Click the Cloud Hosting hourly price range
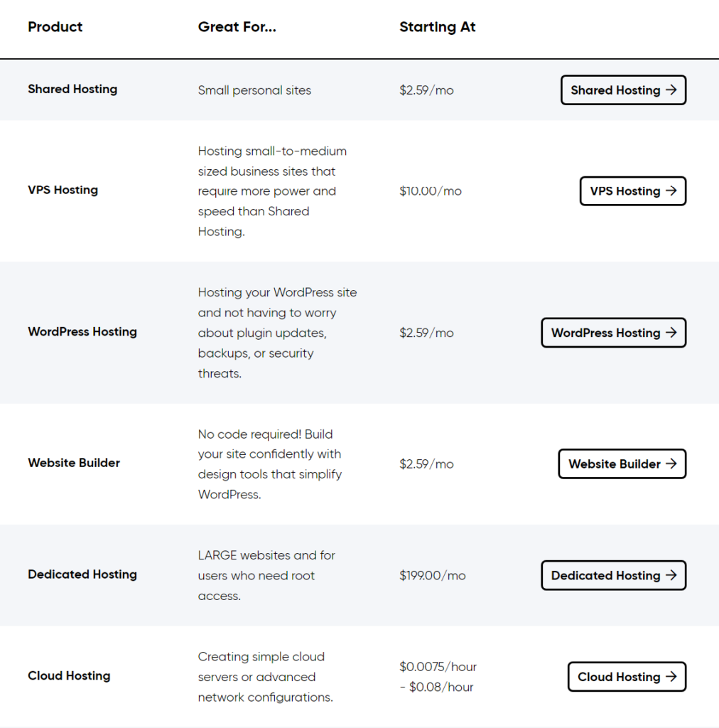Image resolution: width=719 pixels, height=728 pixels. 438,677
